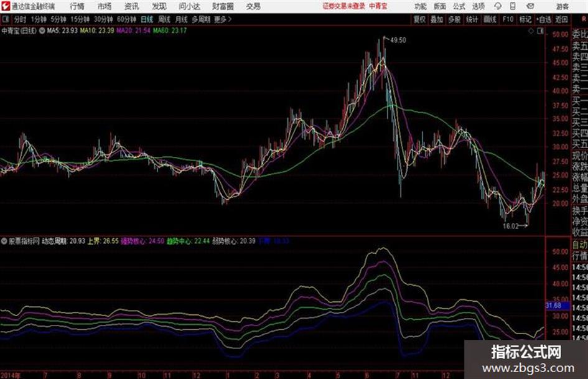The image size is (588, 379).
Task: Click the 游客 user label
Action: pyautogui.click(x=562, y=6)
